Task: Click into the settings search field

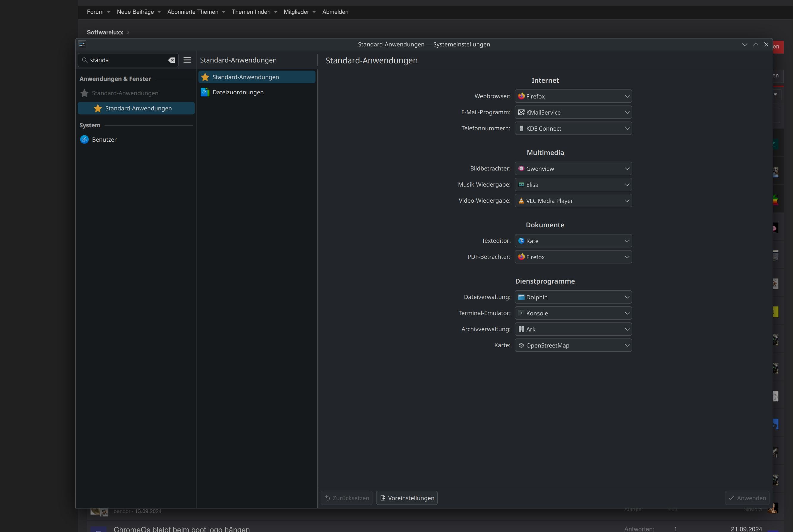Action: pos(127,60)
